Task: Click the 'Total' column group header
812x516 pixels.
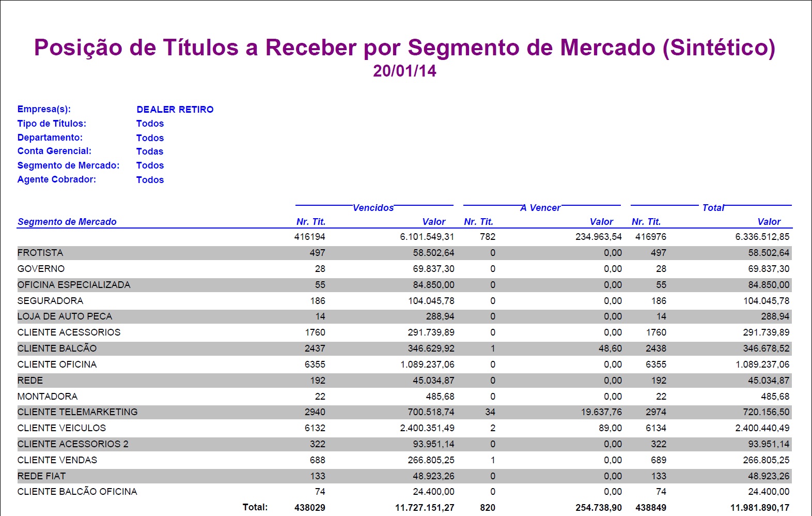Action: click(713, 208)
